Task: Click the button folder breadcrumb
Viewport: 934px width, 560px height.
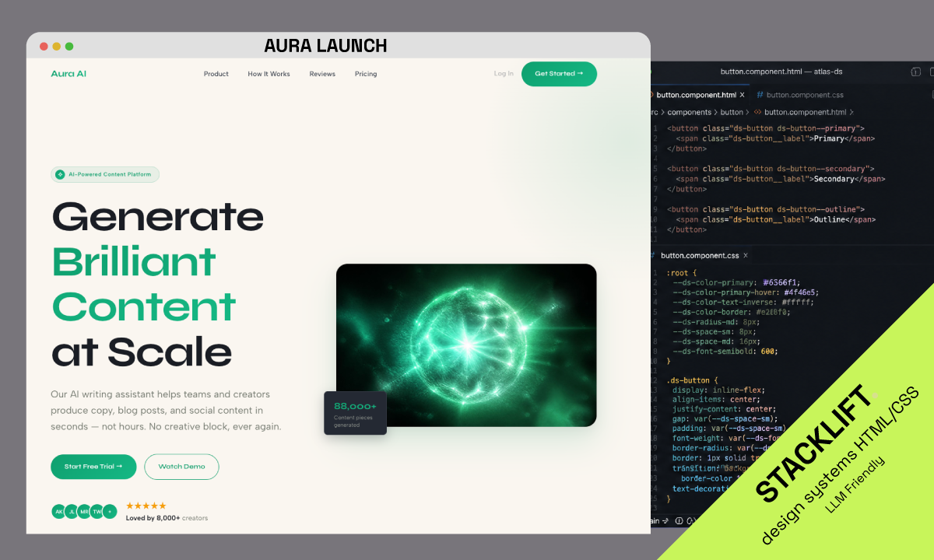Action: (x=732, y=112)
